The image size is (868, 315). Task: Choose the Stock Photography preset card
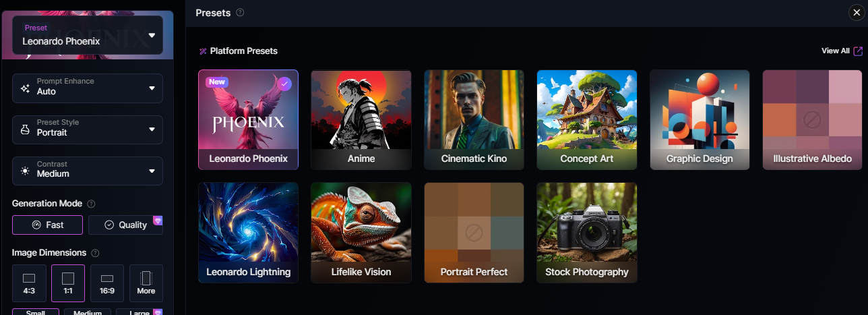click(587, 233)
